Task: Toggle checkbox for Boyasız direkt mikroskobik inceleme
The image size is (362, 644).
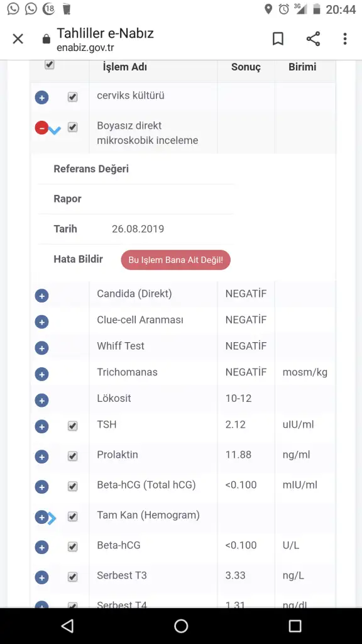Action: point(73,127)
